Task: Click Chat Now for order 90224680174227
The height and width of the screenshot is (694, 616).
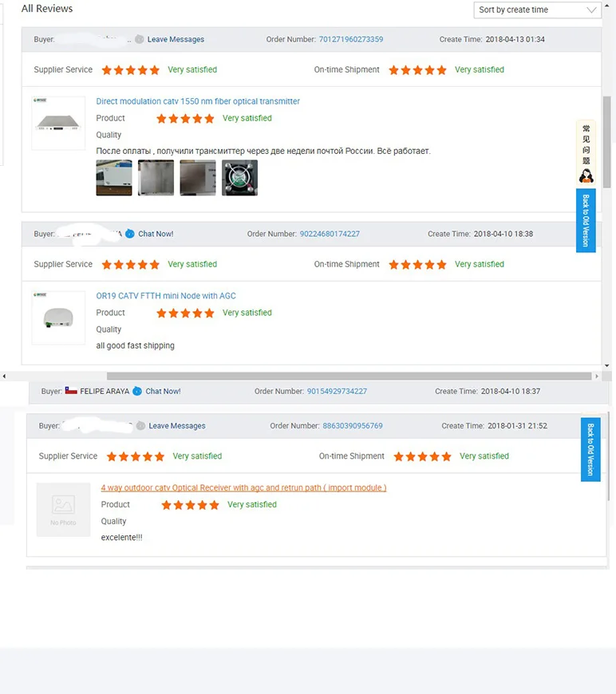Action: coord(156,234)
